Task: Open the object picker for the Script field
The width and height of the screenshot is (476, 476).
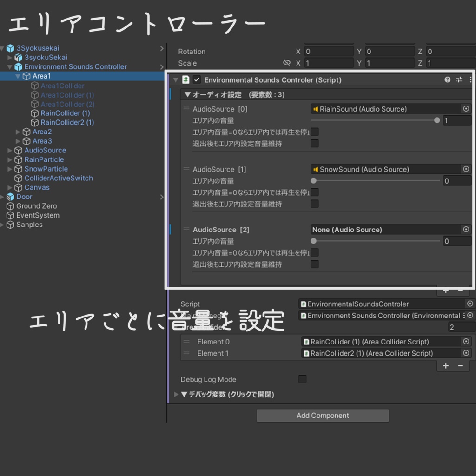Action: click(x=469, y=304)
